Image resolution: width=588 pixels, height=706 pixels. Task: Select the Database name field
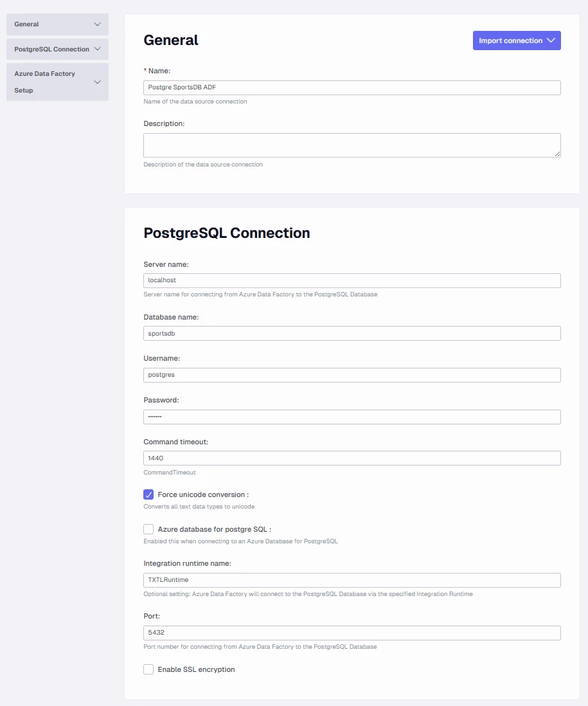(x=352, y=333)
